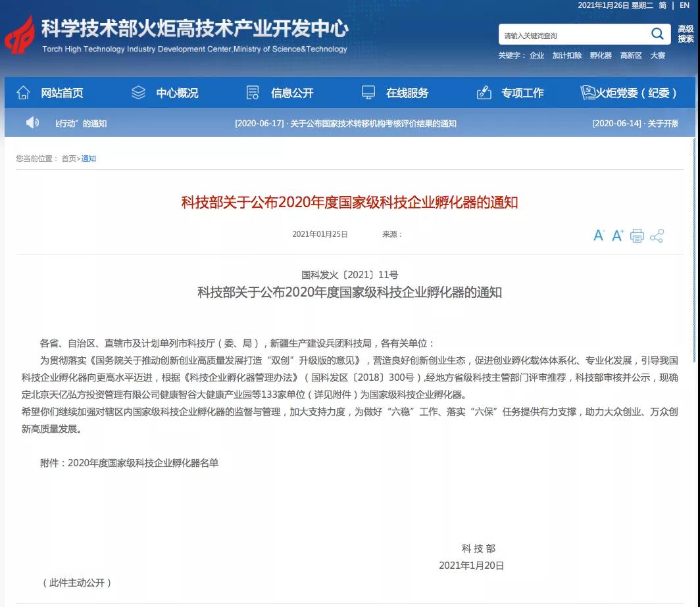700x607 pixels.
Task: Go to 首页 in breadcrumb
Action: point(68,158)
